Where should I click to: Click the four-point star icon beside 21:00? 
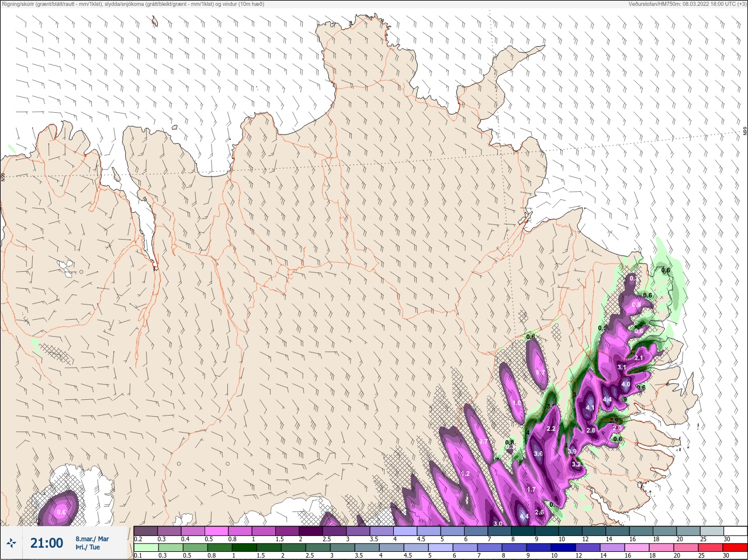[x=11, y=543]
